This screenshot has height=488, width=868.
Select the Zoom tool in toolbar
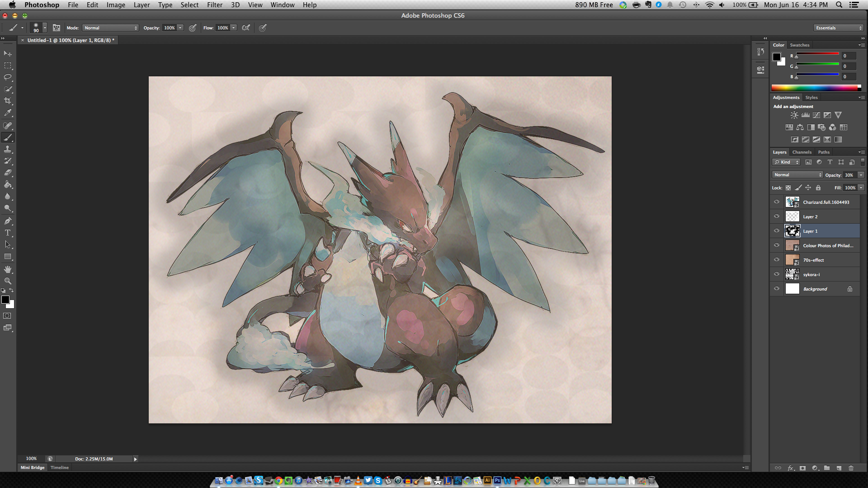(x=8, y=281)
